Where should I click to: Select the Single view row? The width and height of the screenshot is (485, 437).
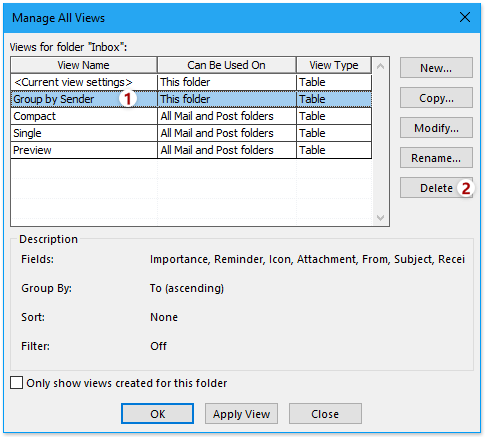(x=191, y=133)
